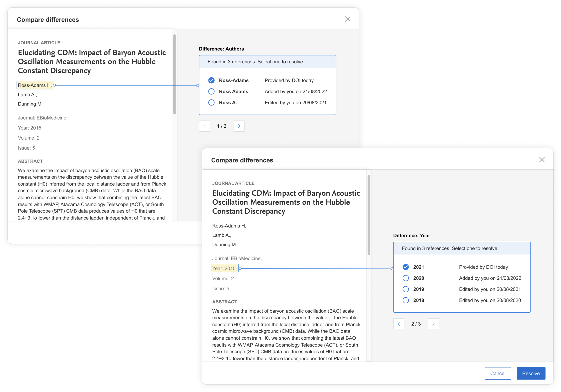561x392 pixels.
Task: Select year 2019 radio option
Action: (406, 289)
